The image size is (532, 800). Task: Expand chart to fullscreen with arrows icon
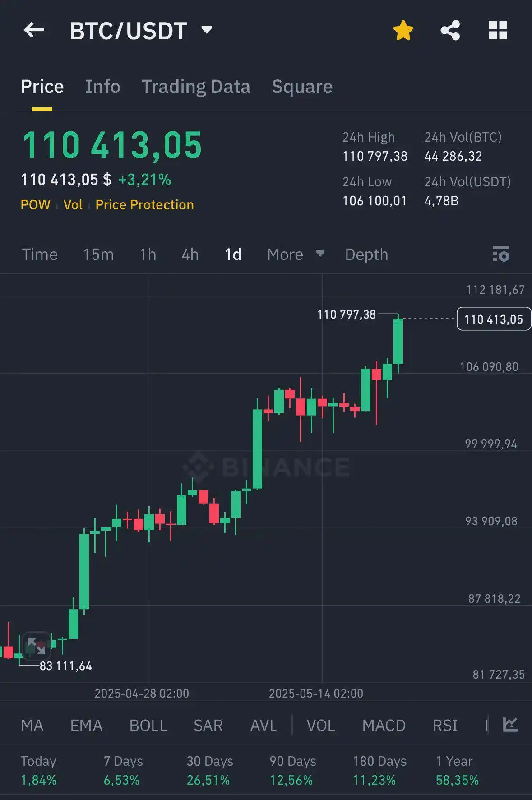pyautogui.click(x=37, y=646)
